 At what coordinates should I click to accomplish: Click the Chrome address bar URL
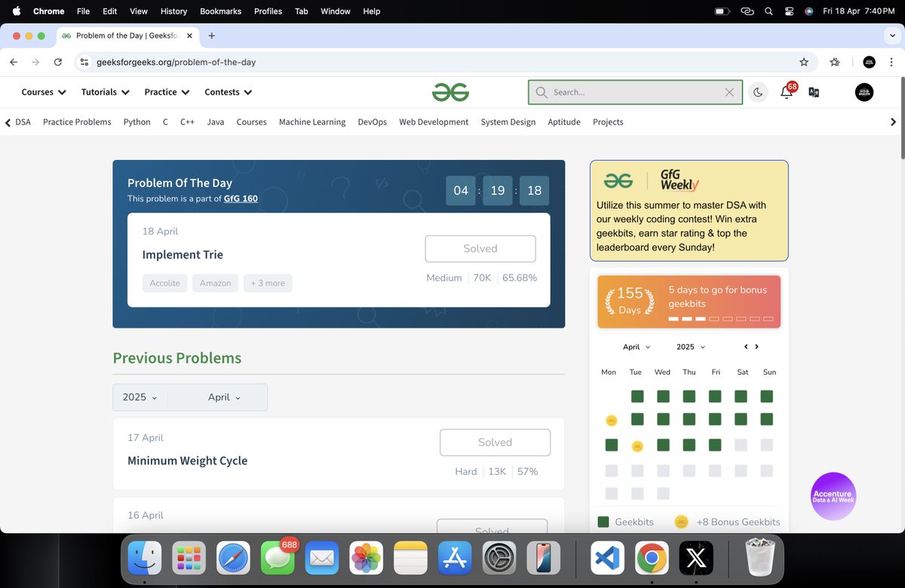[176, 62]
